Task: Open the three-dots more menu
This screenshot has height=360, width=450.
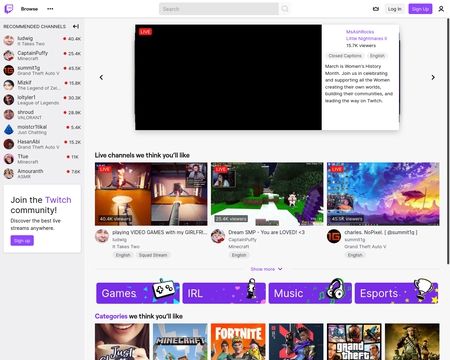Action: point(50,9)
